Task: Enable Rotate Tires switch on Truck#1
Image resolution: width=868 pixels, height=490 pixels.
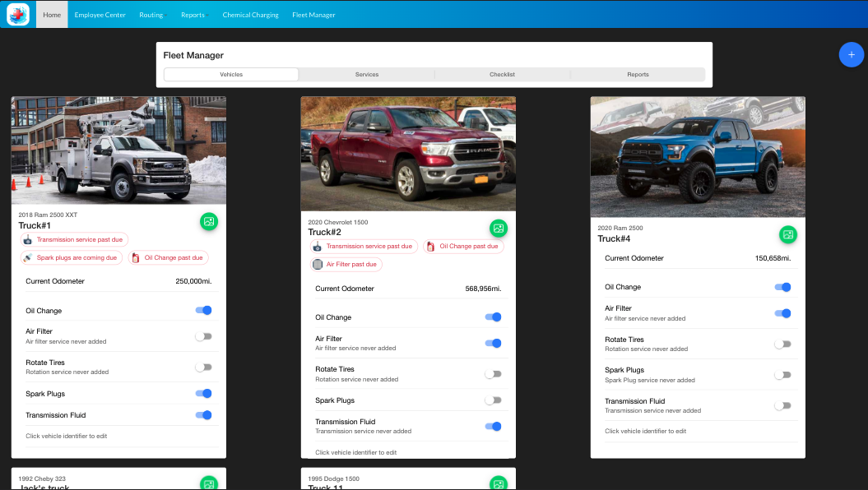Action: [204, 367]
